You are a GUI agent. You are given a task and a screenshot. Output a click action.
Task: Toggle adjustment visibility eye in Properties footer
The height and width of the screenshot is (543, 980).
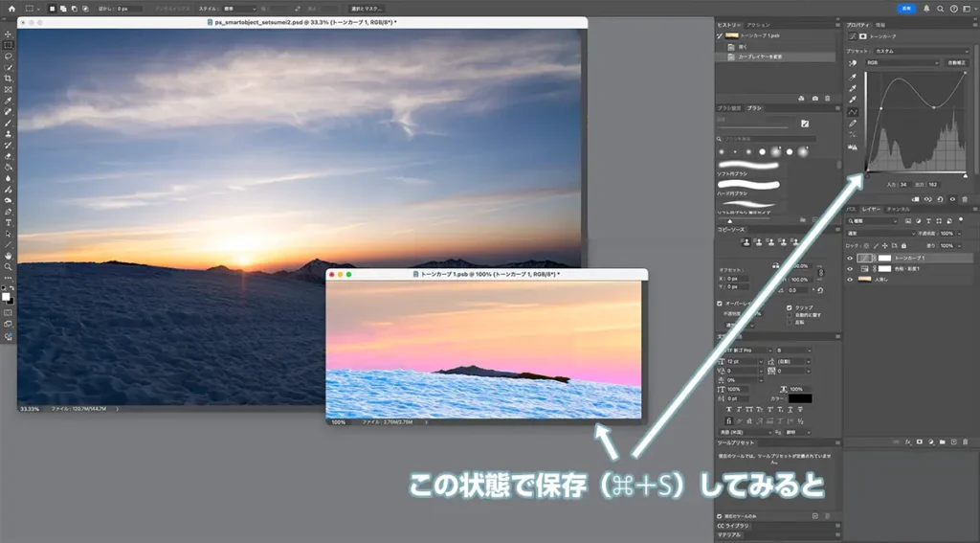952,199
